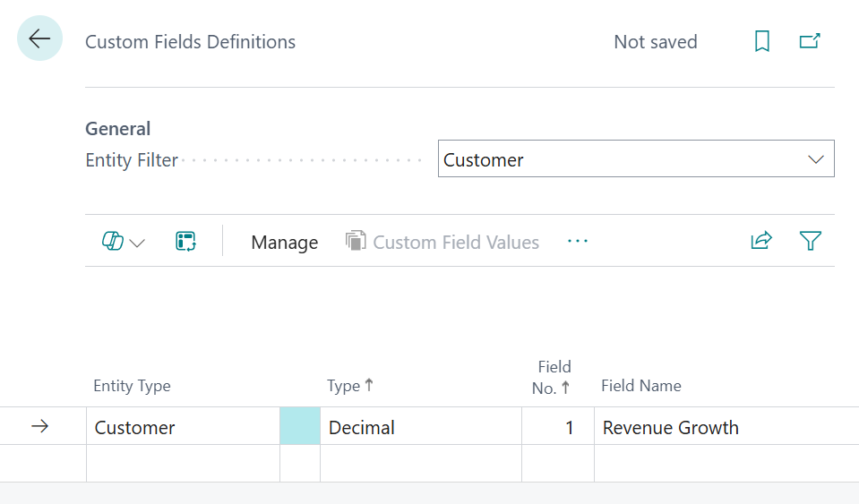Select the teal highlighted row cell
The height and width of the screenshot is (504, 859).
[x=299, y=427]
